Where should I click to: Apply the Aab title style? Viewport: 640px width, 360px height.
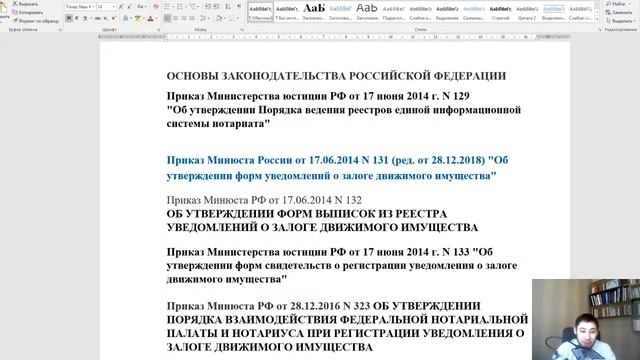(x=367, y=12)
